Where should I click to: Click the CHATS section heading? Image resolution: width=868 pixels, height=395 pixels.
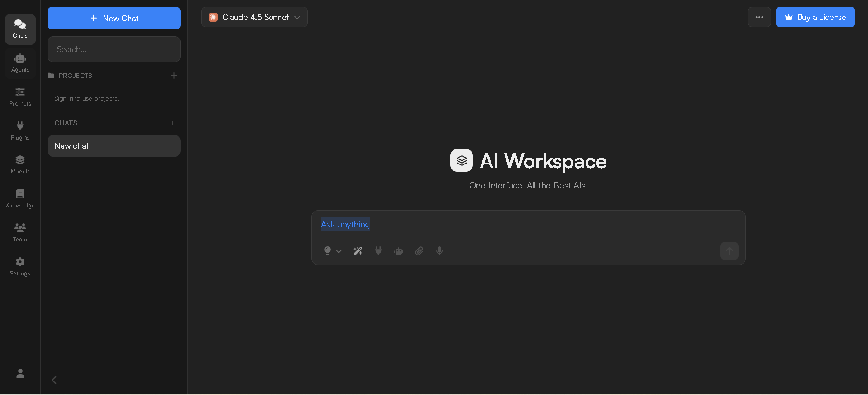[x=66, y=123]
